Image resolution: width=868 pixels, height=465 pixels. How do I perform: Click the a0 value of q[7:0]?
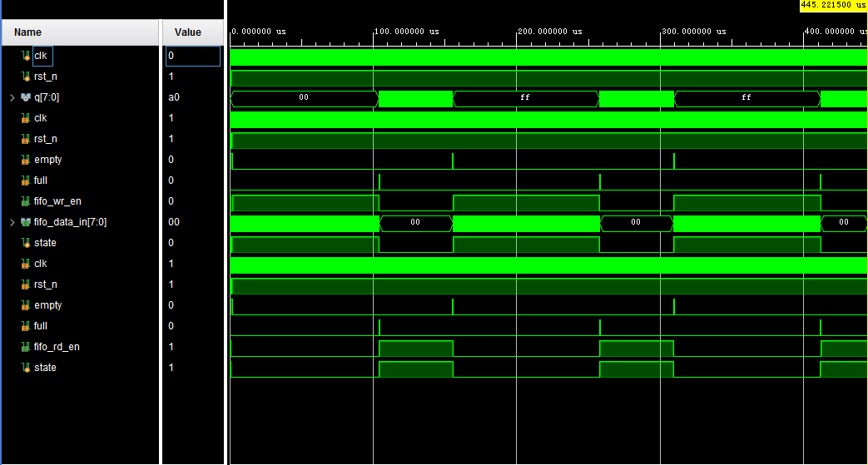pos(174,97)
